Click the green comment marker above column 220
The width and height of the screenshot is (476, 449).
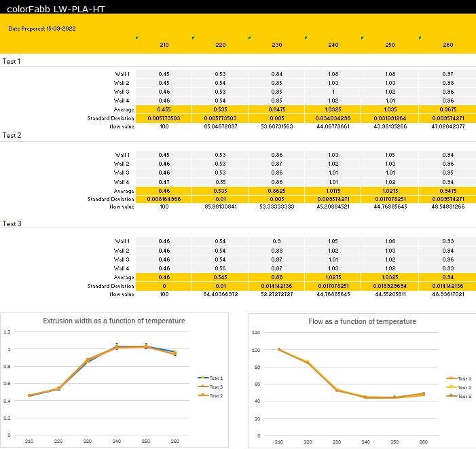click(194, 38)
